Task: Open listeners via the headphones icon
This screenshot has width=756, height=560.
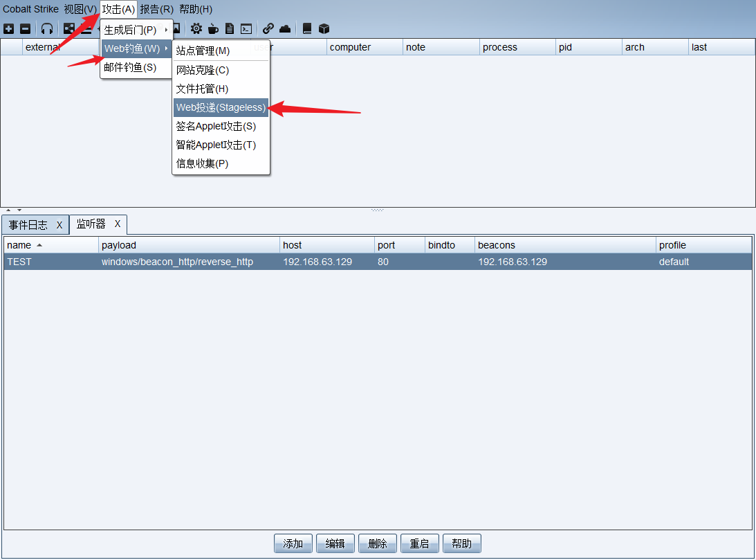Action: (47, 29)
